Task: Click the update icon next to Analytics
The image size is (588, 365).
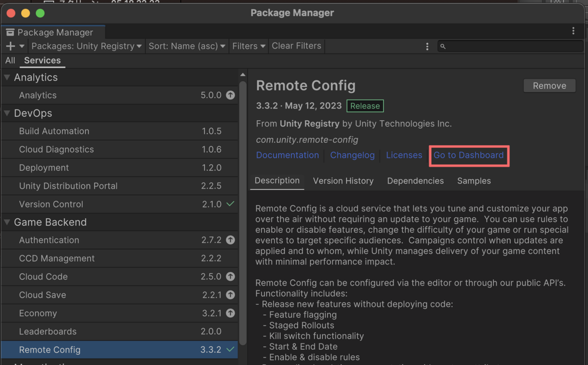Action: [230, 95]
